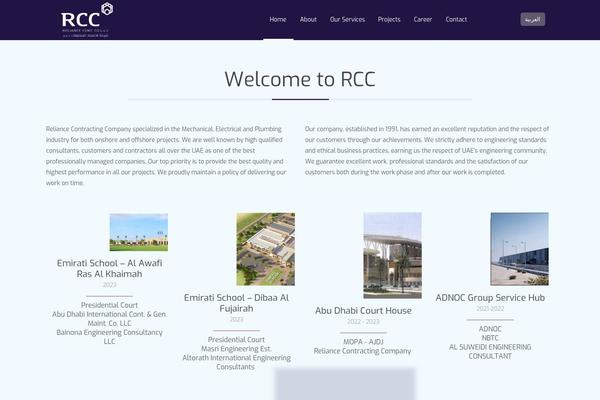
Task: Open Abu Dhabi Court House title
Action: click(x=363, y=310)
